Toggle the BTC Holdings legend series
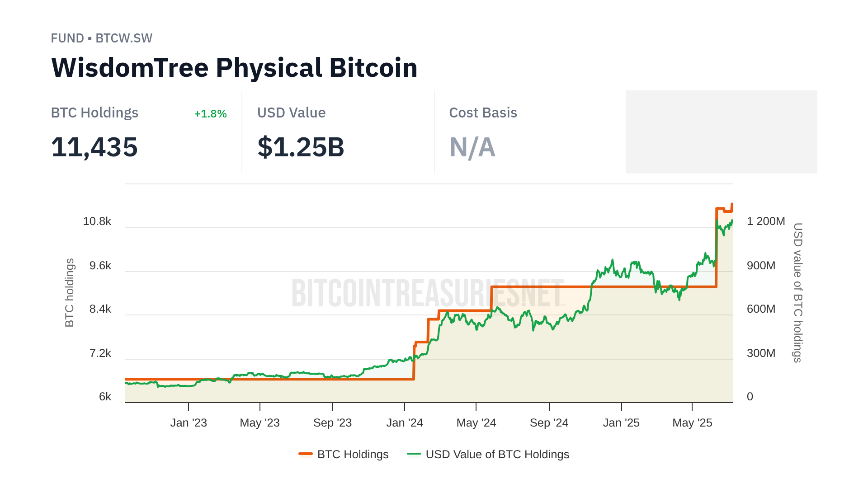Viewport: 868px width, 488px height. pos(353,454)
